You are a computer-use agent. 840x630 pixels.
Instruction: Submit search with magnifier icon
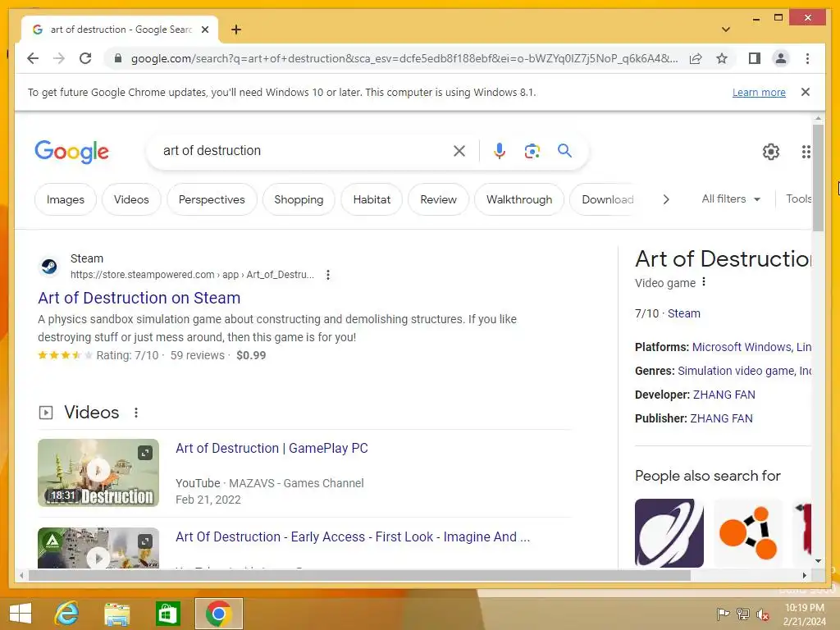click(x=564, y=151)
